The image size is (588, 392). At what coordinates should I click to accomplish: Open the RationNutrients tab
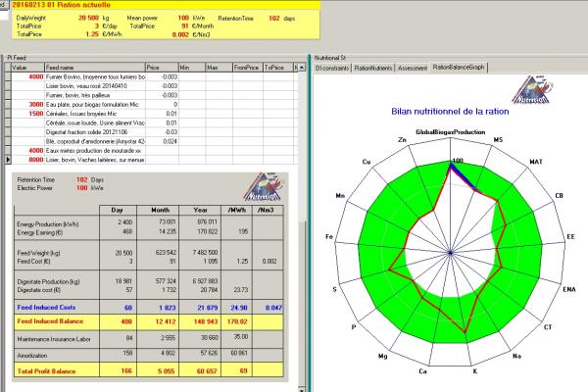pyautogui.click(x=373, y=68)
